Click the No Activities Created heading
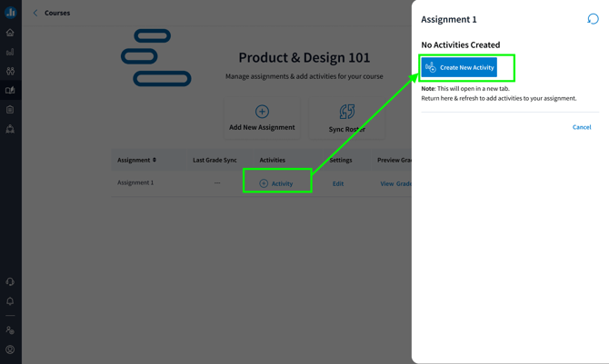The width and height of the screenshot is (609, 364). (461, 44)
